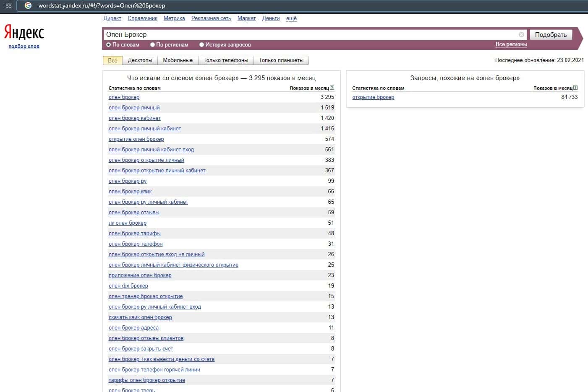The height and width of the screenshot is (392, 588).
Task: Select the По словам radio button
Action: coord(109,45)
